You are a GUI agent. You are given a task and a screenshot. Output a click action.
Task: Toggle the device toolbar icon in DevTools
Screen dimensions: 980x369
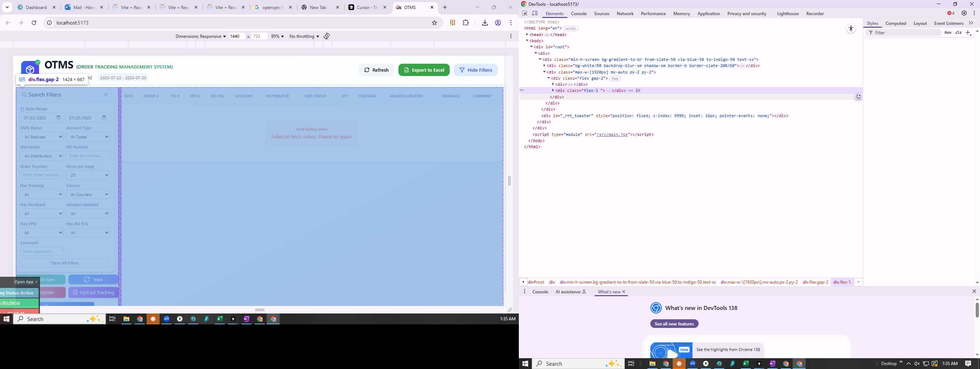535,13
